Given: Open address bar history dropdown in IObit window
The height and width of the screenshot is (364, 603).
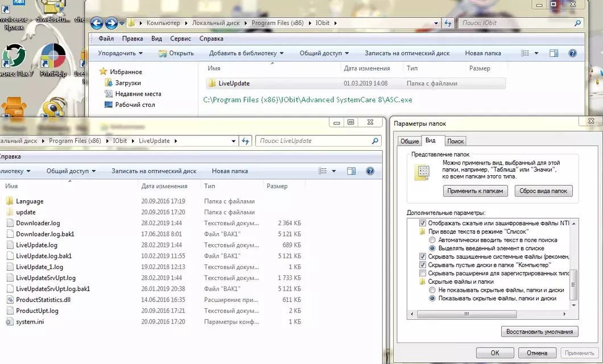Looking at the screenshot, I should (x=436, y=23).
